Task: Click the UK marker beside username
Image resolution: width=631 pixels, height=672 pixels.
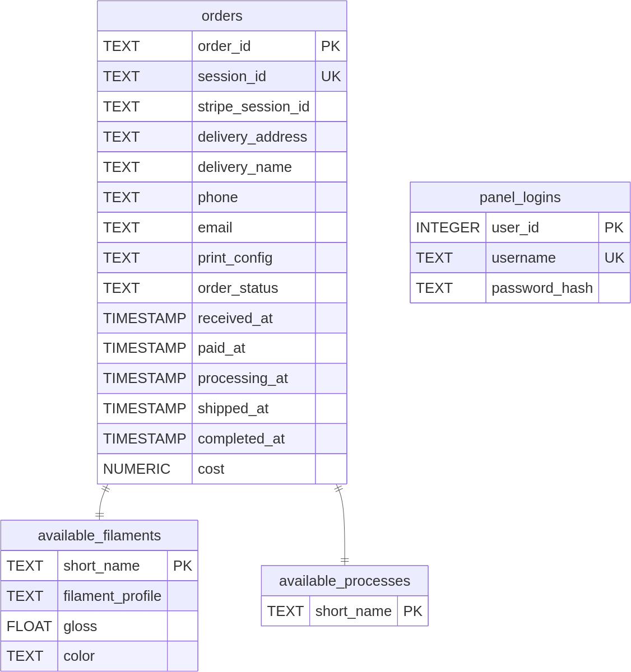Action: (x=614, y=258)
